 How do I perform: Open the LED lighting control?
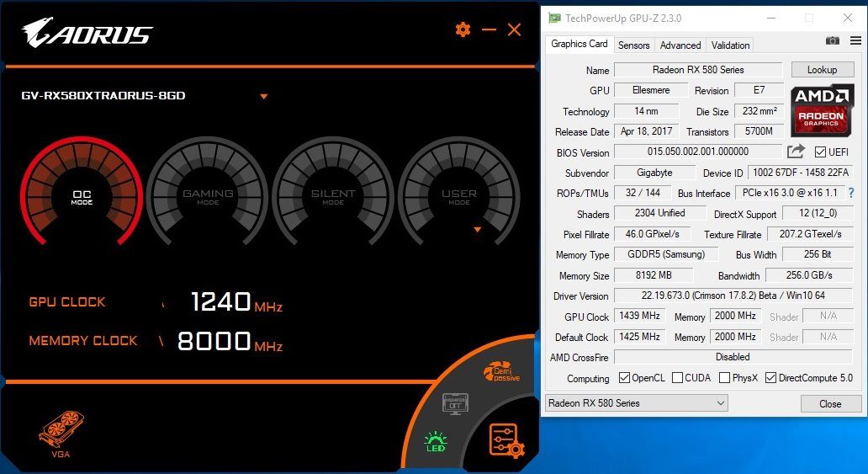pos(436,441)
